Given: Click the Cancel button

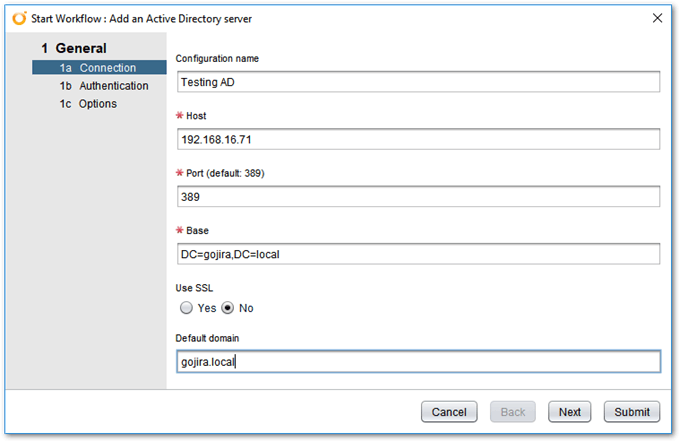Looking at the screenshot, I should coord(449,412).
